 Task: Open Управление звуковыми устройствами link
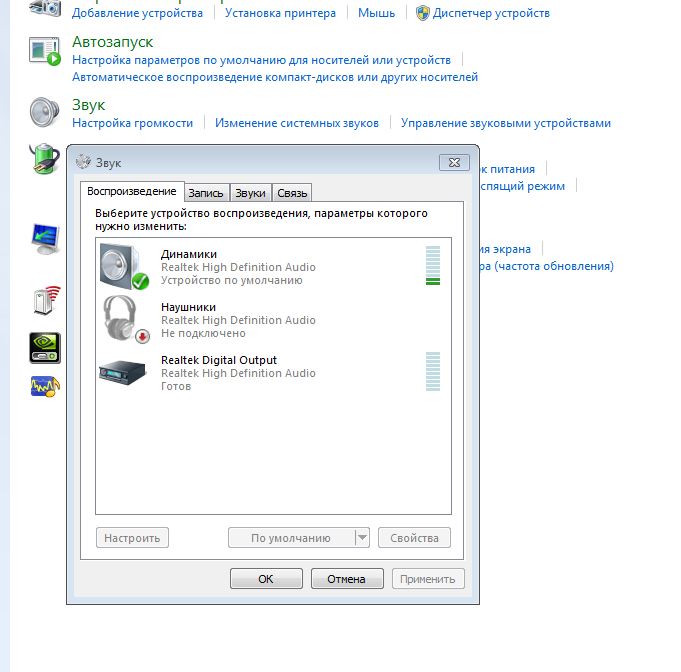(506, 123)
